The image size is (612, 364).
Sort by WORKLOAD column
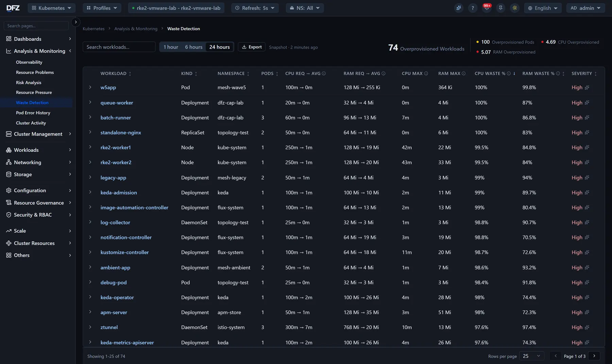point(116,73)
